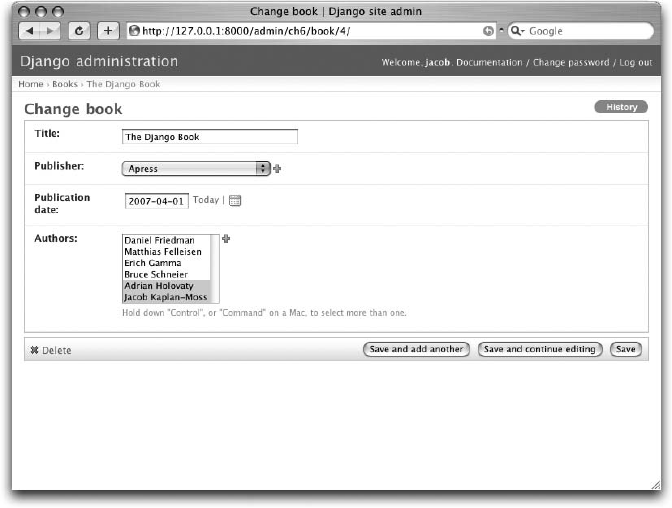Click the Title field containing The Django Book
The image size is (672, 508).
click(210, 137)
